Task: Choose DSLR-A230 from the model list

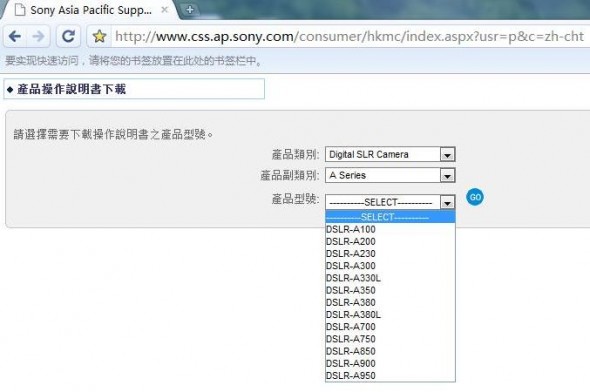Action: pos(390,254)
